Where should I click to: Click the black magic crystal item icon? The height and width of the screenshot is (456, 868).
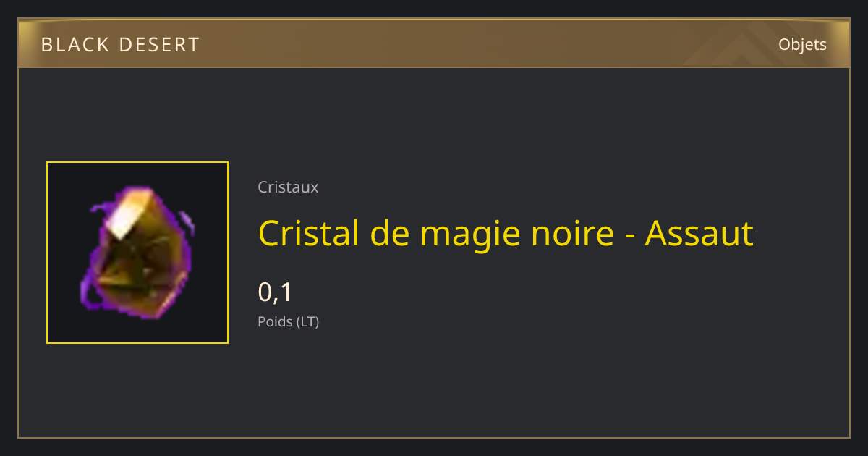click(x=137, y=253)
